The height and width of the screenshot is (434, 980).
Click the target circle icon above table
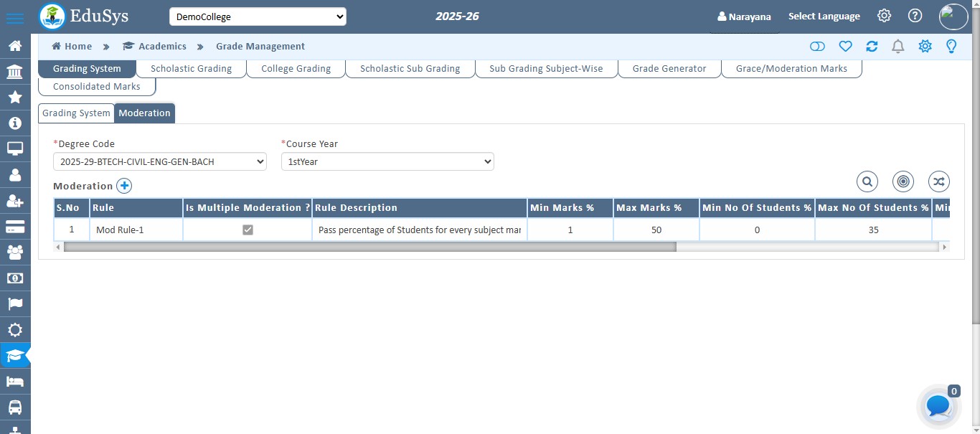pyautogui.click(x=903, y=182)
